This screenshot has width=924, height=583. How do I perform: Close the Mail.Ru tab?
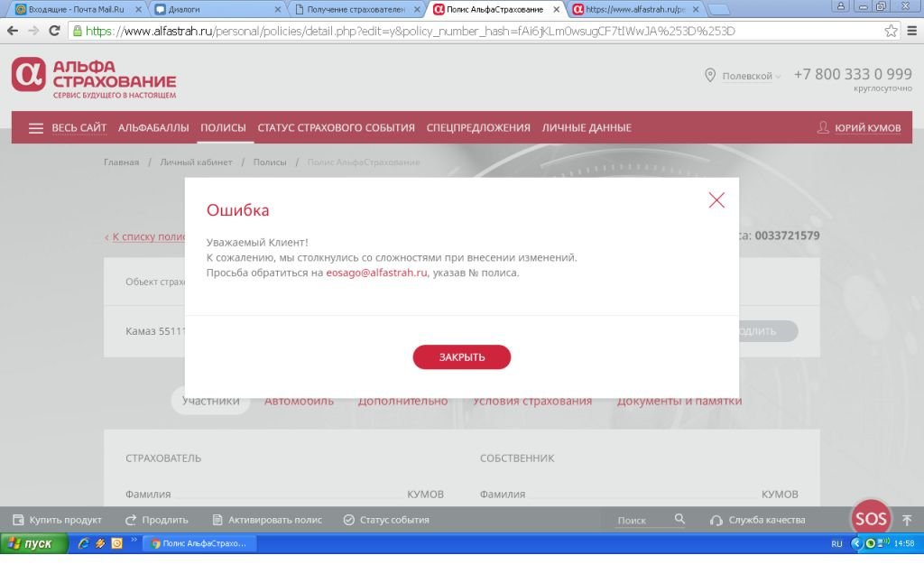138,9
